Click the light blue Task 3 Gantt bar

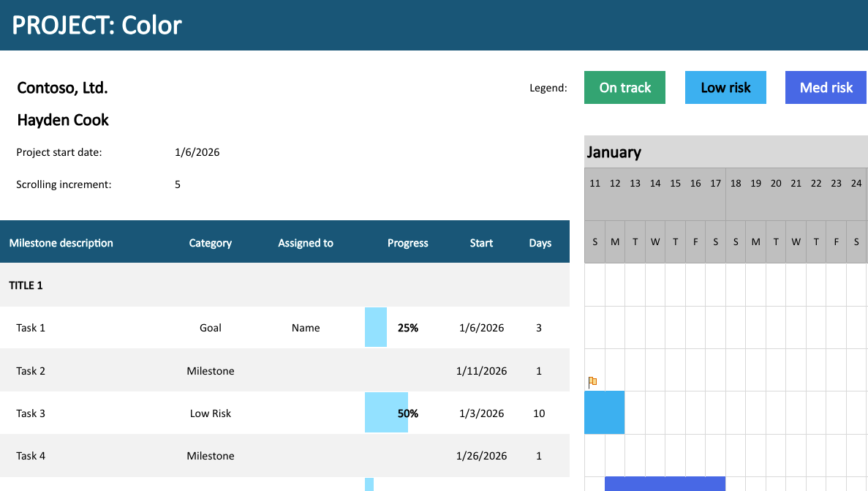pyautogui.click(x=605, y=412)
